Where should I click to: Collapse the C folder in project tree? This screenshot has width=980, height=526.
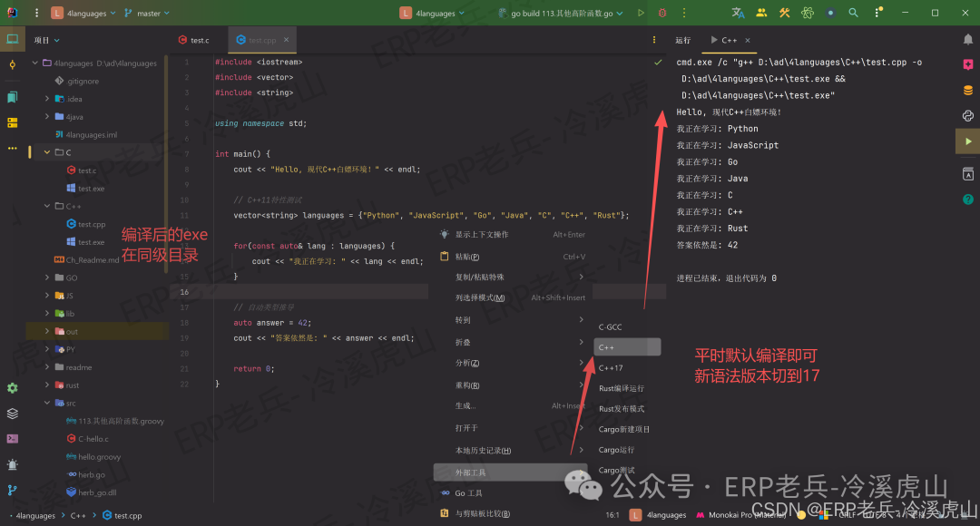click(x=47, y=152)
